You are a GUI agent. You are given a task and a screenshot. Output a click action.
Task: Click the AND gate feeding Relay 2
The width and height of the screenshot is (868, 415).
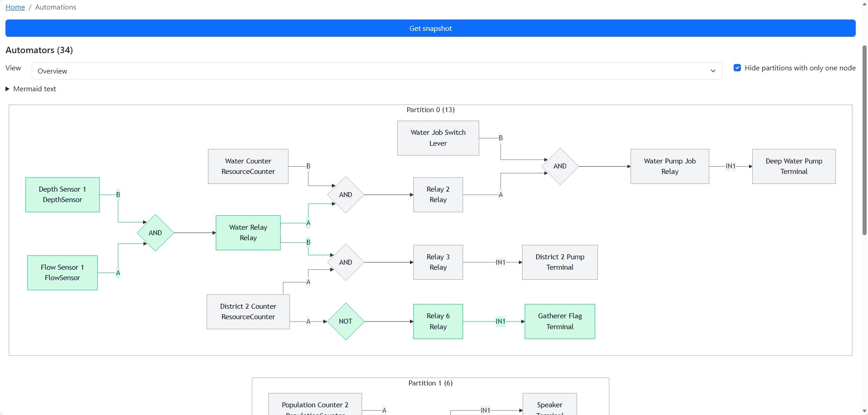click(345, 195)
